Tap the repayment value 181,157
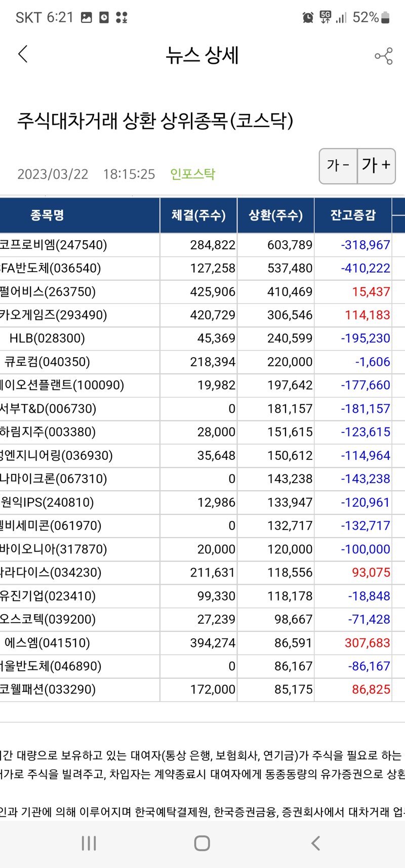This screenshot has height=868, width=405. point(290,409)
